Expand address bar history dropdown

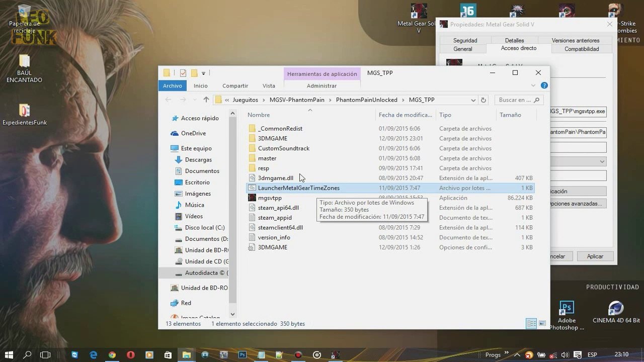click(x=474, y=100)
